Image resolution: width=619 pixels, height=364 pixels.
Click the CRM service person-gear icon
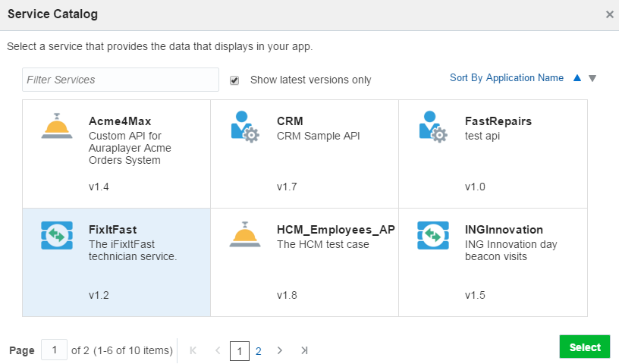point(244,126)
